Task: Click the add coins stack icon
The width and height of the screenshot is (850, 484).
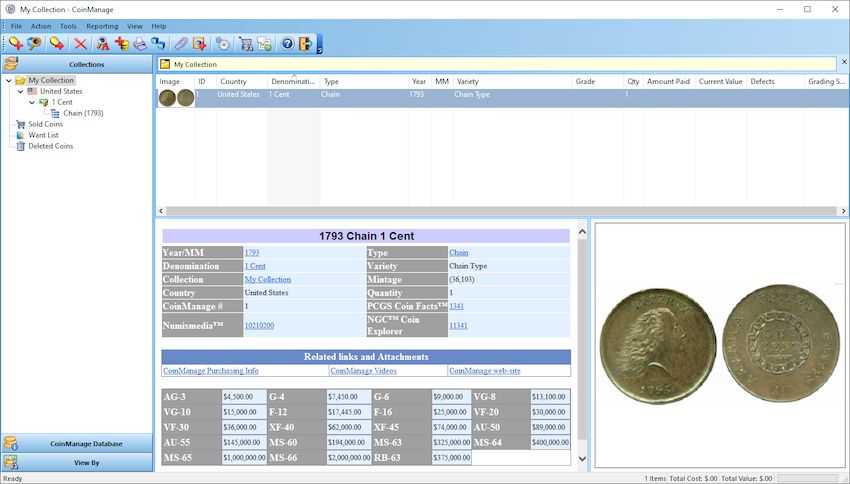Action: 121,44
